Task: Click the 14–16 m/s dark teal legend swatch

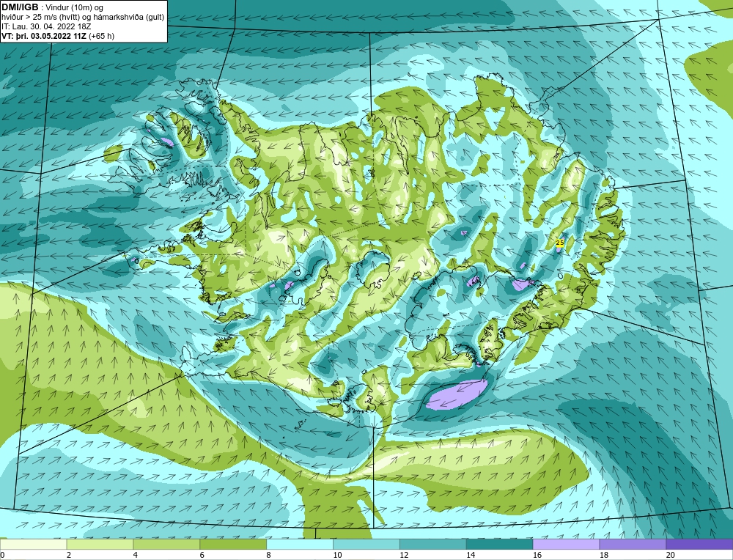Action: coord(500,544)
